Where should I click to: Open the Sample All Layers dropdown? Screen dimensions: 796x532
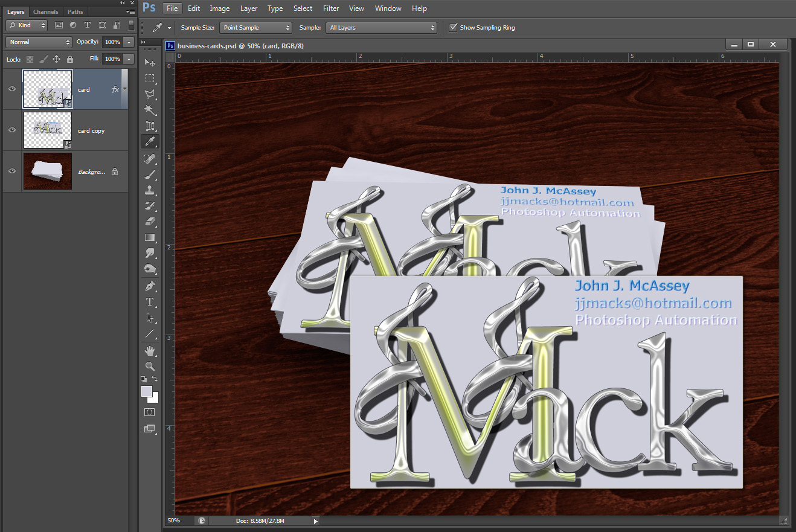tap(381, 28)
